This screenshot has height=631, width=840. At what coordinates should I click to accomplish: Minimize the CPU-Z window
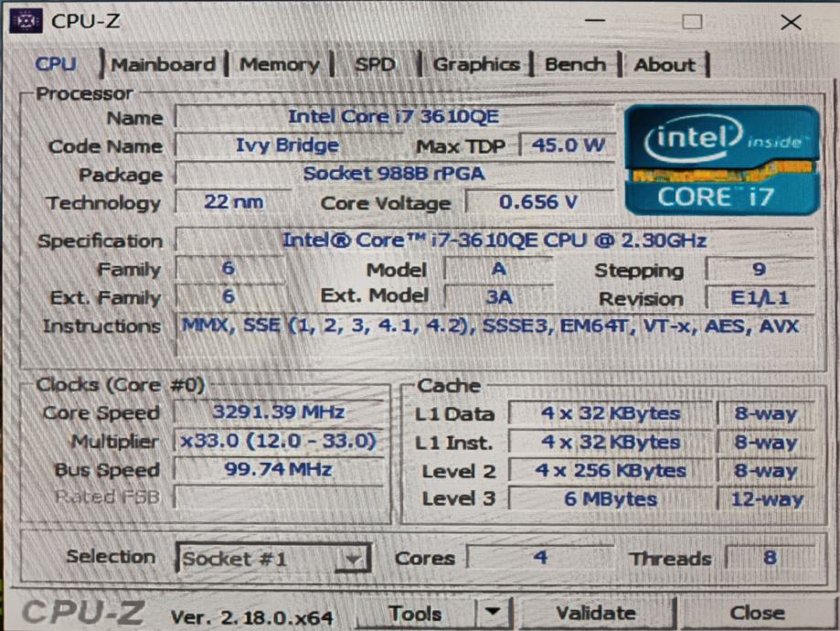(x=595, y=21)
